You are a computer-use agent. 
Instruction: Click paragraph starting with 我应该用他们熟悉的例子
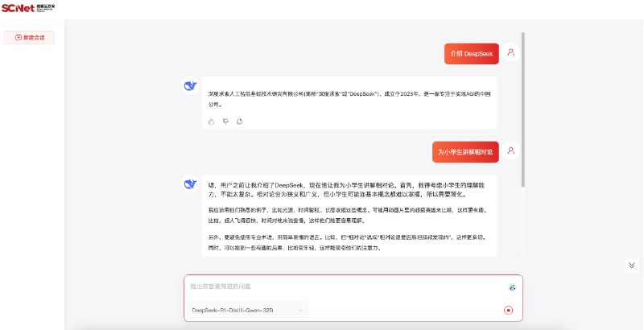349,215
